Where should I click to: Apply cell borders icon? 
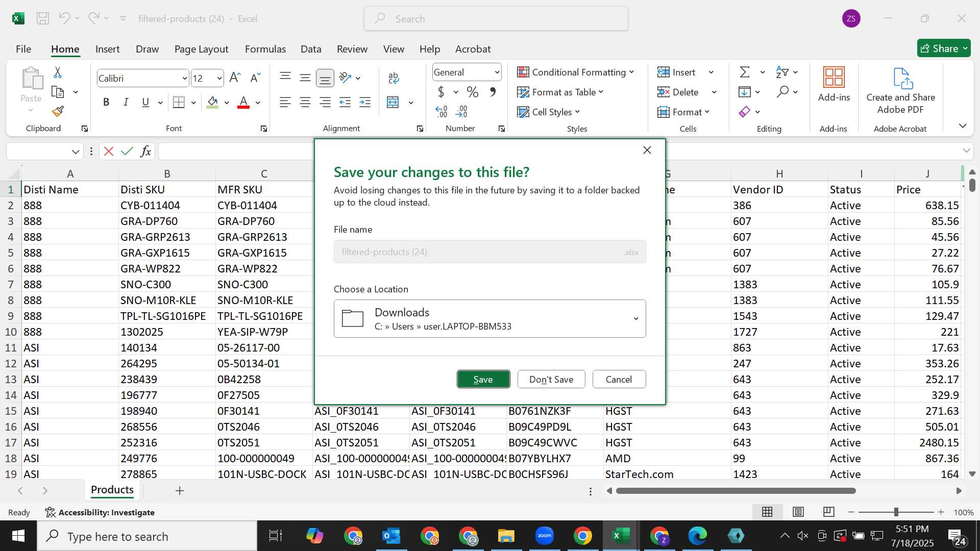point(179,102)
